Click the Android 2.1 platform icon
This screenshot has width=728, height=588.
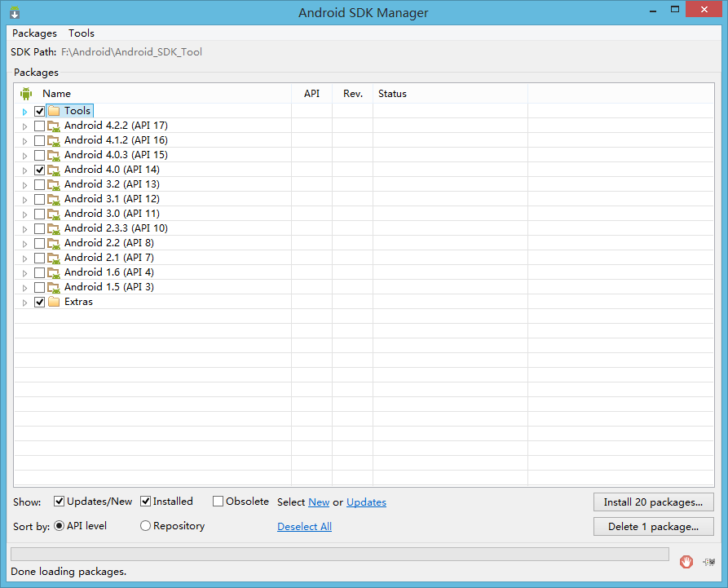point(54,259)
